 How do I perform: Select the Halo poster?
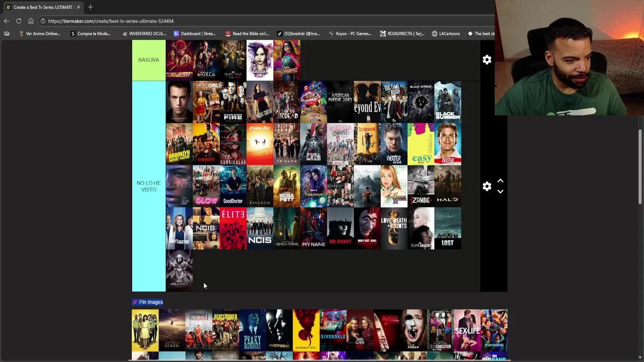coord(448,187)
